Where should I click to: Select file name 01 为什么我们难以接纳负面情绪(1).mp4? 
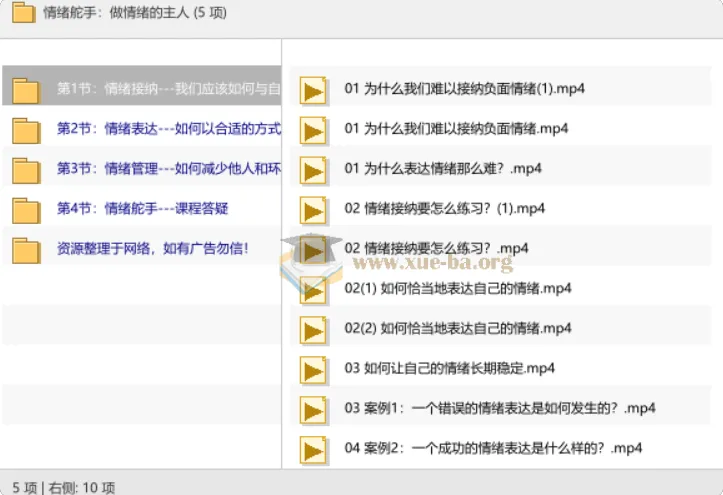(x=464, y=88)
